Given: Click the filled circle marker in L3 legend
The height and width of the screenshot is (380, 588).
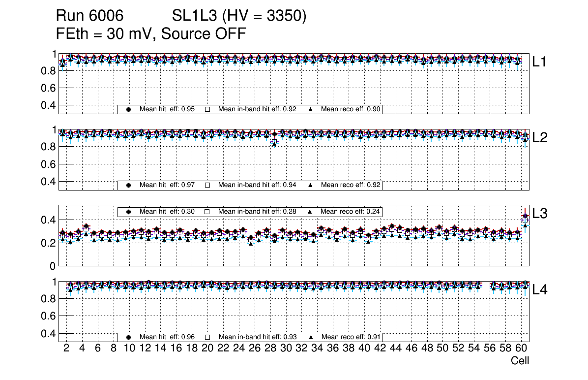Looking at the screenshot, I should tap(129, 212).
